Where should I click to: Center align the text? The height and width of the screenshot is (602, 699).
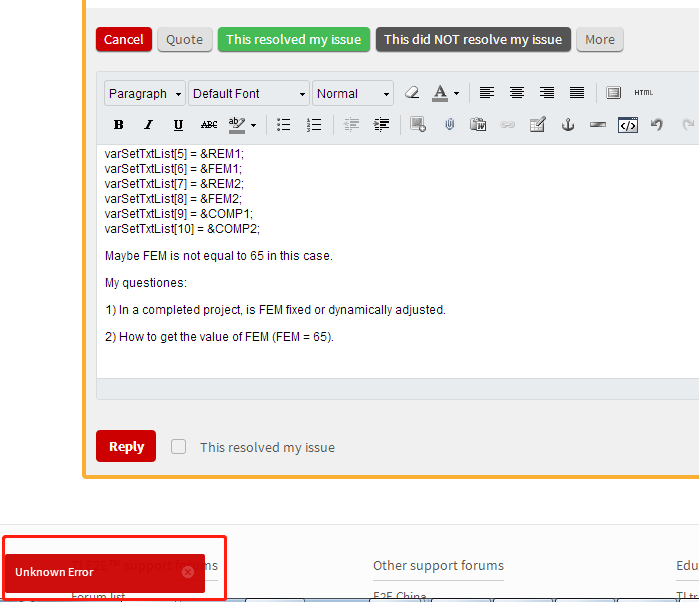[x=517, y=93]
